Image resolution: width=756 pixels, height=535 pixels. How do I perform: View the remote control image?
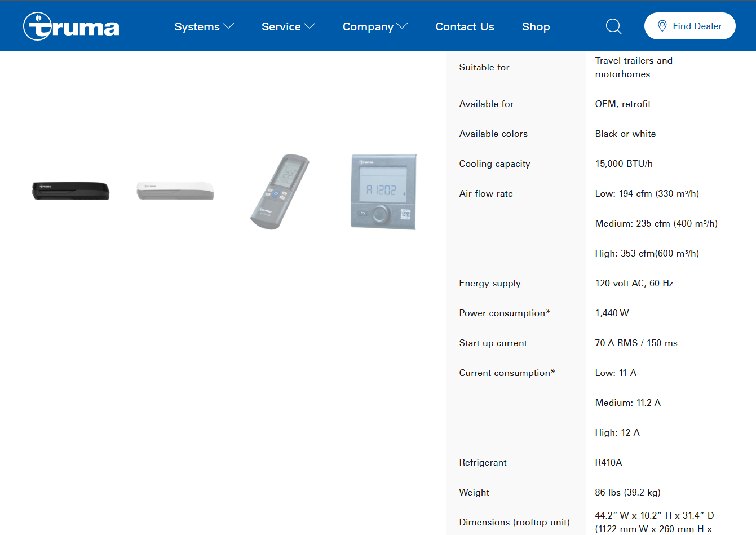(x=280, y=192)
